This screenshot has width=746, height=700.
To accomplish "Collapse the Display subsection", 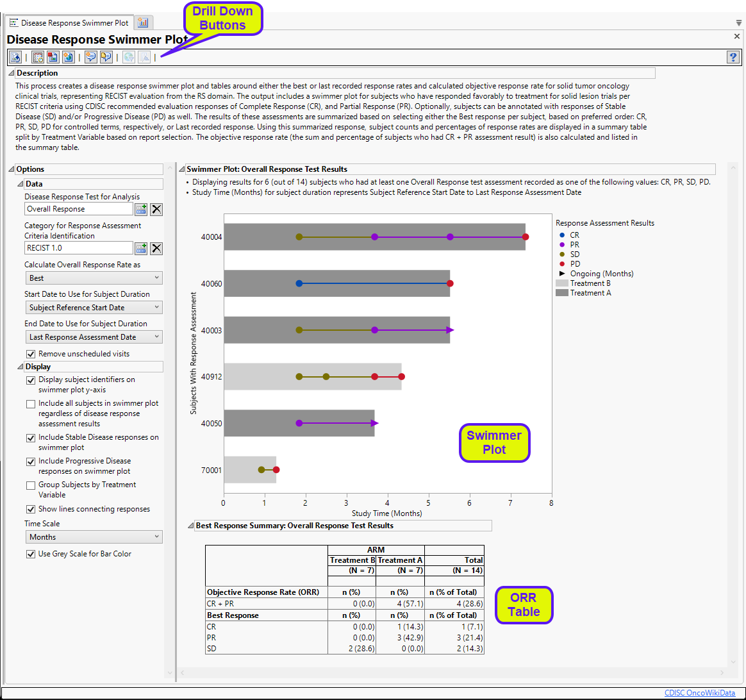I will coord(21,367).
